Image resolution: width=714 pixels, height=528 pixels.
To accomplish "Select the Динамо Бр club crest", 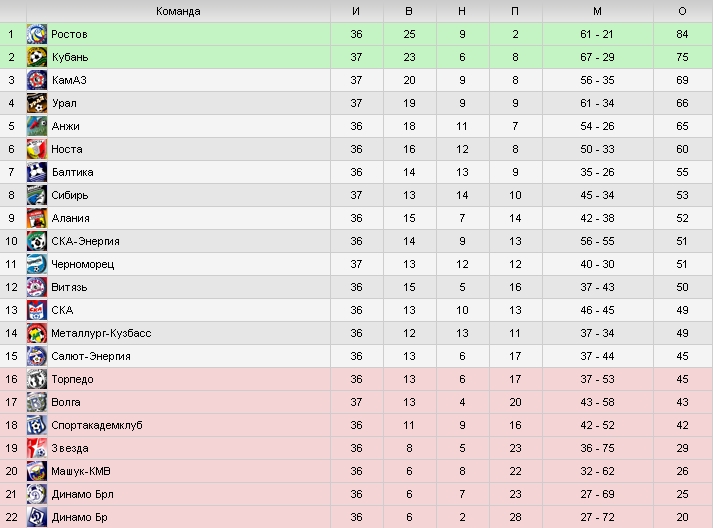I will point(36,517).
